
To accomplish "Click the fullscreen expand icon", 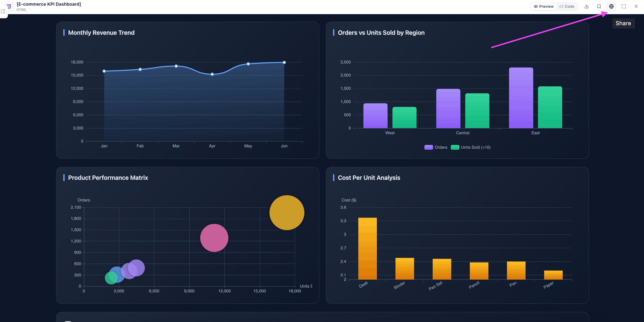I will pos(624,6).
